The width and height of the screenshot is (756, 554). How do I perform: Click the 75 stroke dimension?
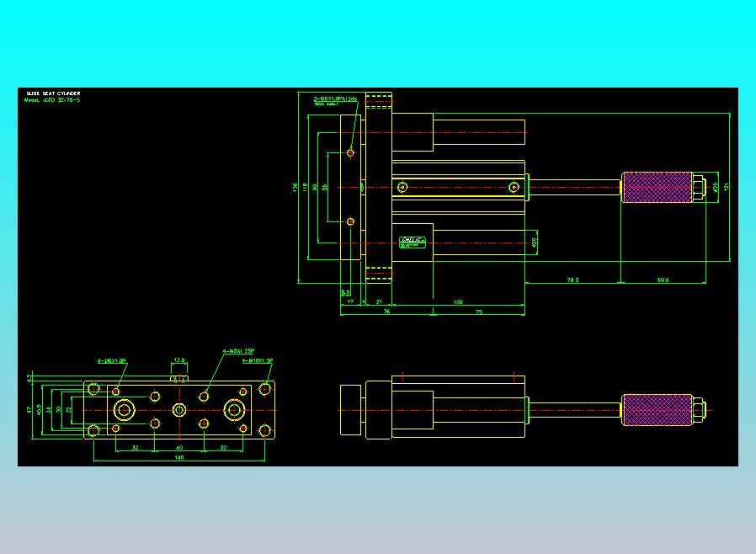point(479,312)
